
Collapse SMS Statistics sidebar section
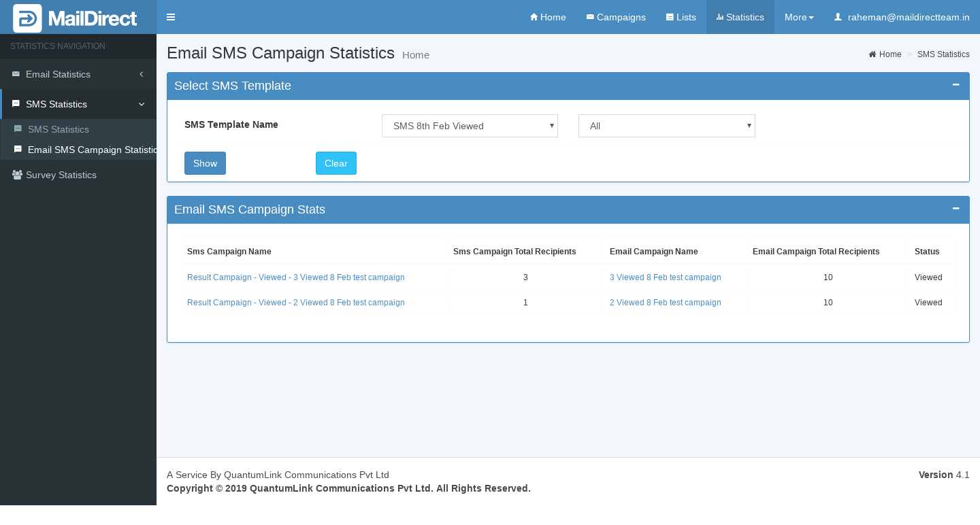tap(78, 104)
